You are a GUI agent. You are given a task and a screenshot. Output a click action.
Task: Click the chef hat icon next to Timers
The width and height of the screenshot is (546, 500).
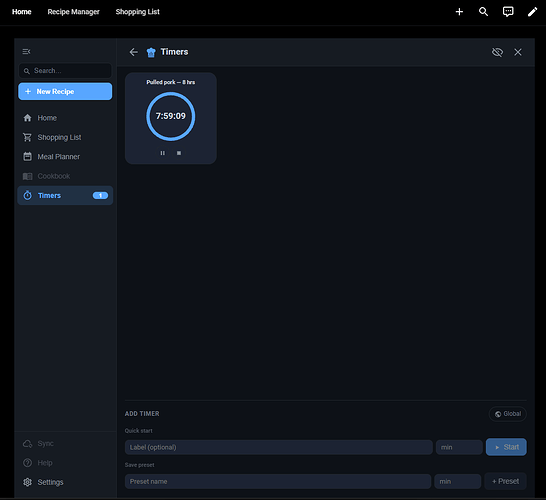click(151, 52)
